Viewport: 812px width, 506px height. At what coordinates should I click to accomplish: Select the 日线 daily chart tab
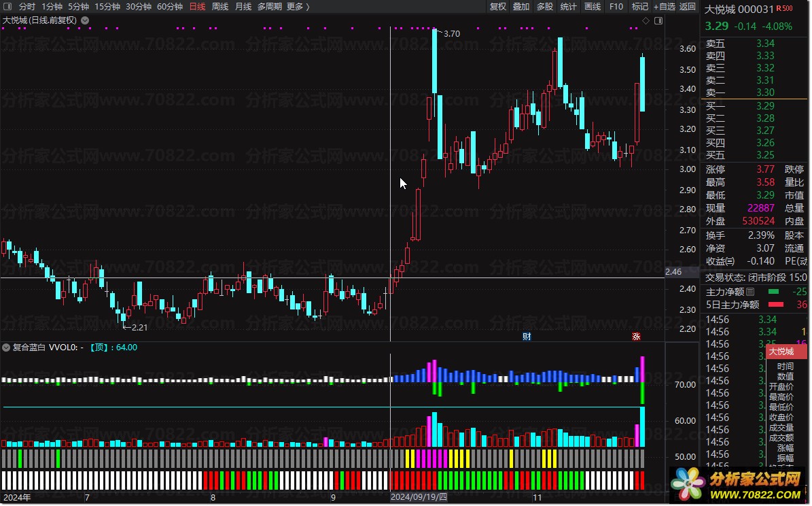tap(197, 6)
